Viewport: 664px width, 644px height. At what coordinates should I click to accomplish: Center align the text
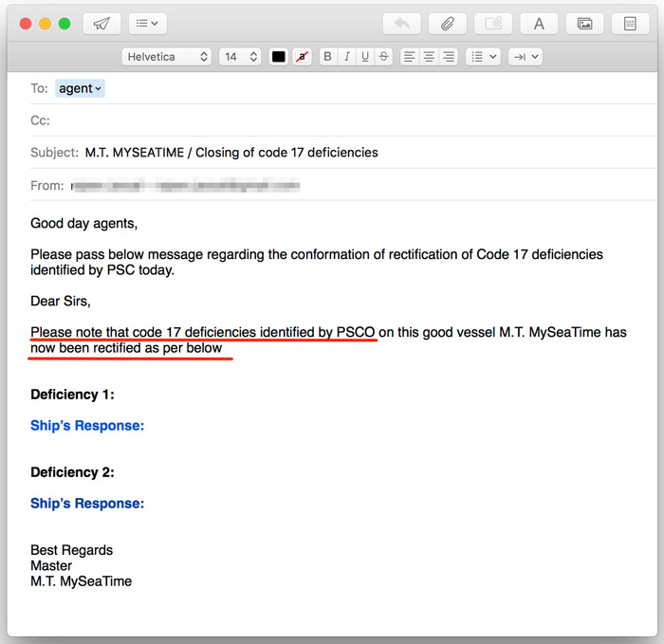coord(429,57)
